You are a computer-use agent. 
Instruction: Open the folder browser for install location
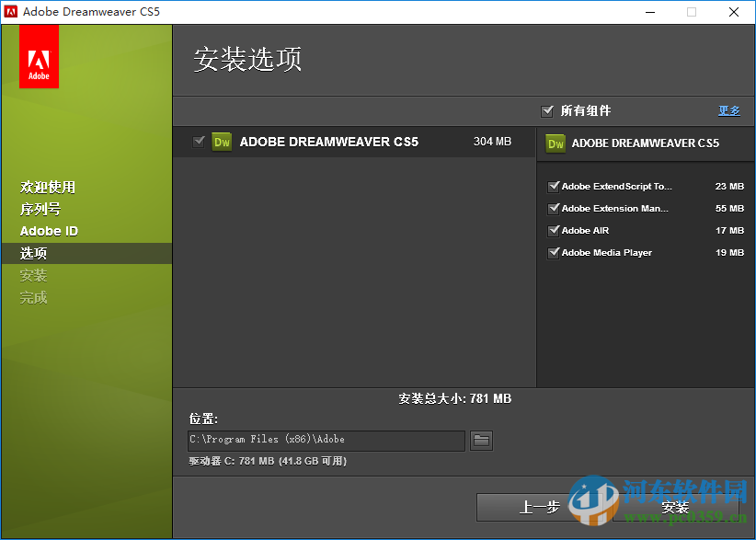481,441
